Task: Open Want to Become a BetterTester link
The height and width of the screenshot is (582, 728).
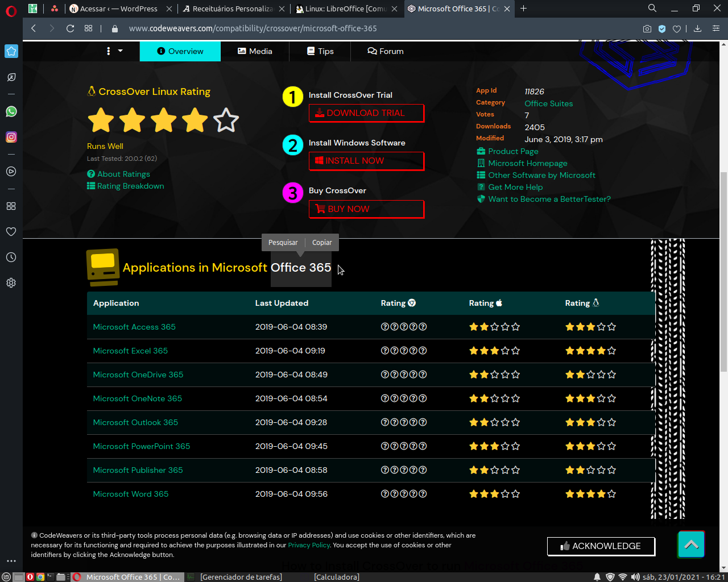Action: pos(544,199)
